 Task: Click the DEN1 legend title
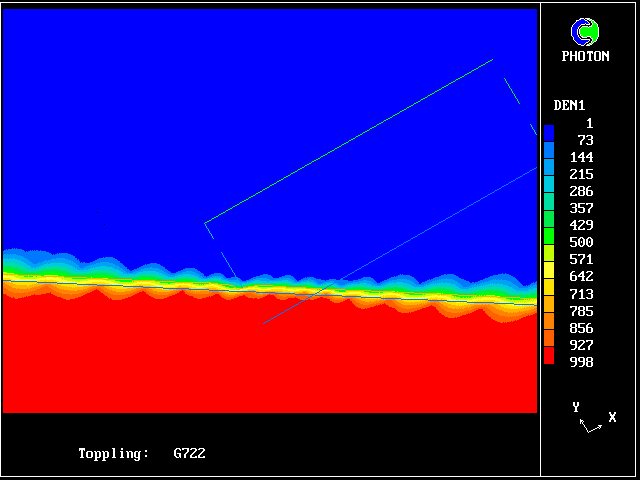point(569,105)
